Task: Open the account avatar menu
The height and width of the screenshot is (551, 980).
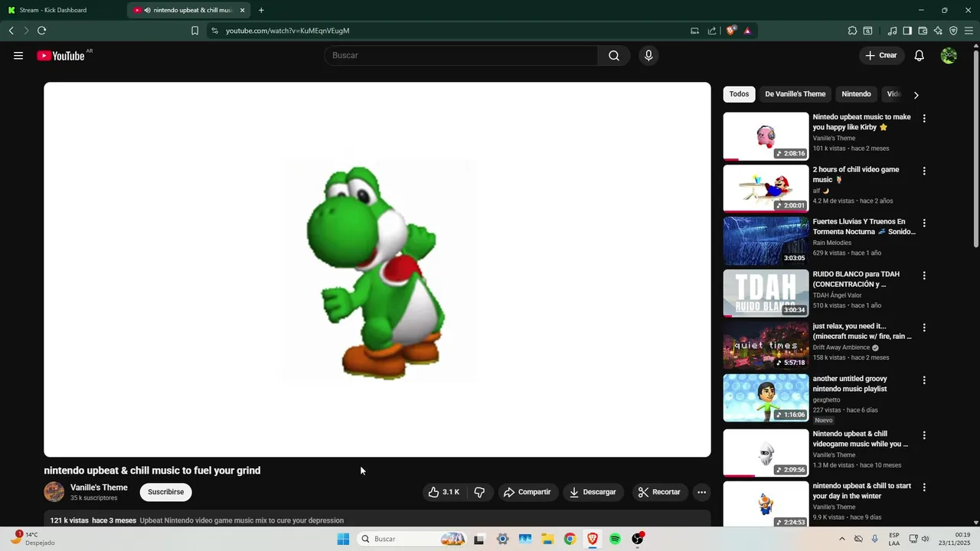Action: click(x=949, y=55)
